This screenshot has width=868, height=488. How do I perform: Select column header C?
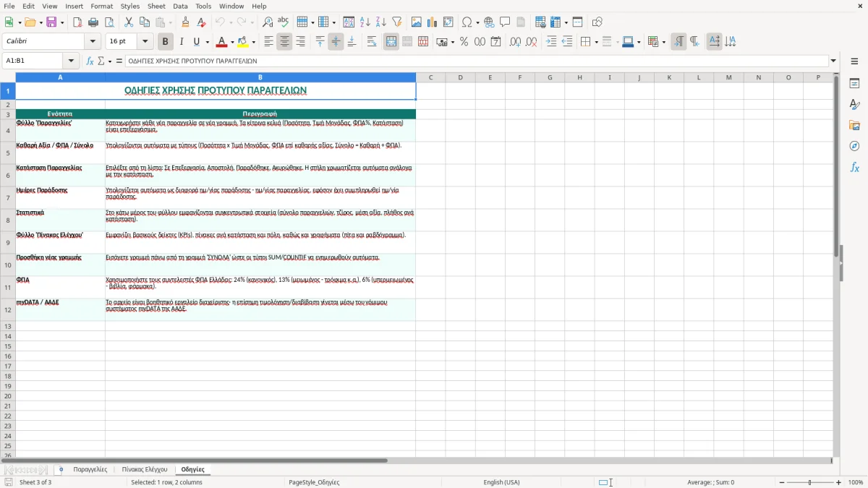click(430, 77)
